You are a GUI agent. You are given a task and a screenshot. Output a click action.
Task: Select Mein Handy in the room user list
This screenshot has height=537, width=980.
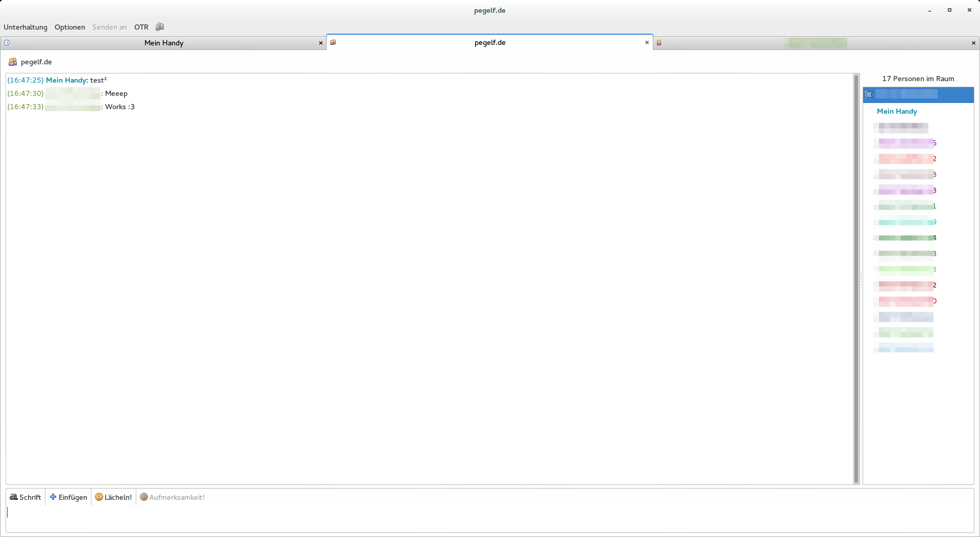point(897,111)
